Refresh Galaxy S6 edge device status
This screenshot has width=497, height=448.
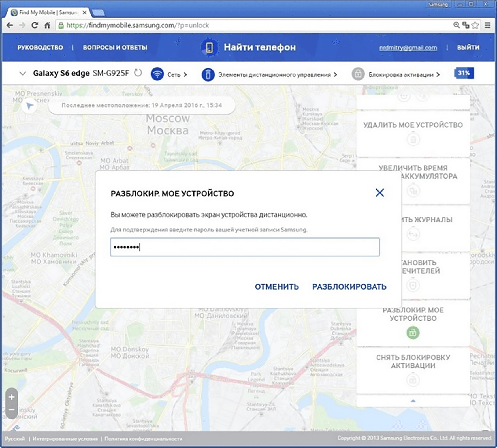[x=138, y=73]
